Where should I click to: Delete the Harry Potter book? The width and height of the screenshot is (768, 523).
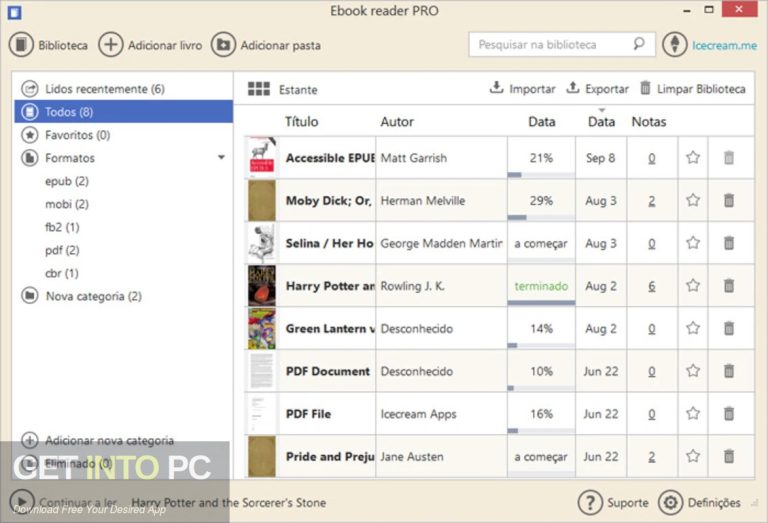click(x=729, y=285)
